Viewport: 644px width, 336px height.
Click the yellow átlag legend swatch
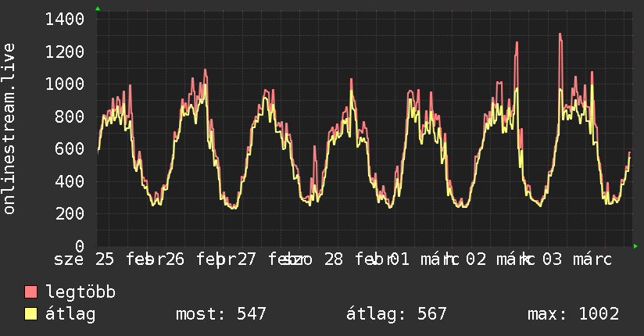[30, 313]
